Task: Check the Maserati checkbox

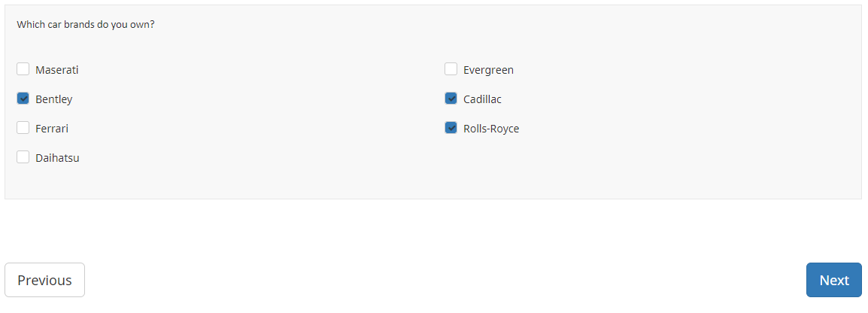Action: [23, 69]
